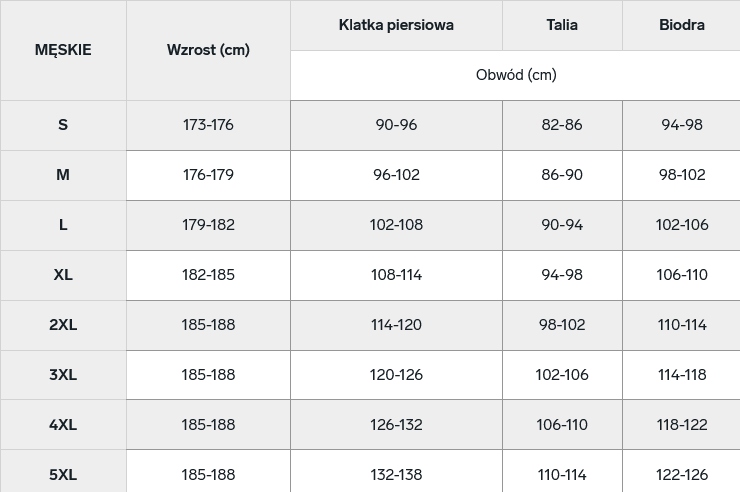Click the 3XL size row label

(x=63, y=375)
